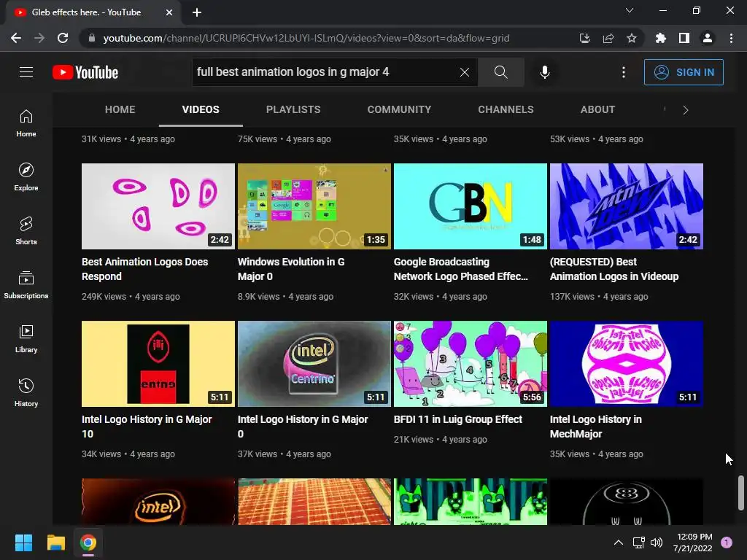Clear the search box with X icon
The image size is (747, 560).
click(x=465, y=72)
